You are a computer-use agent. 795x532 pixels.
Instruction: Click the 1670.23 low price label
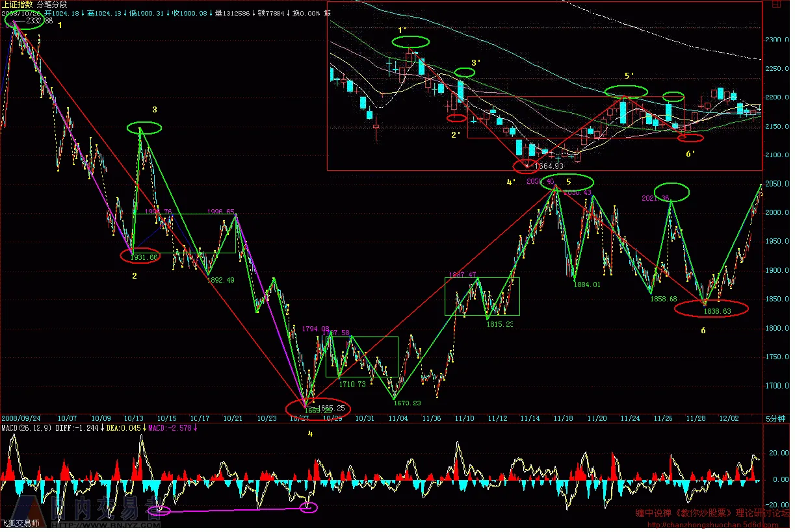coord(408,403)
